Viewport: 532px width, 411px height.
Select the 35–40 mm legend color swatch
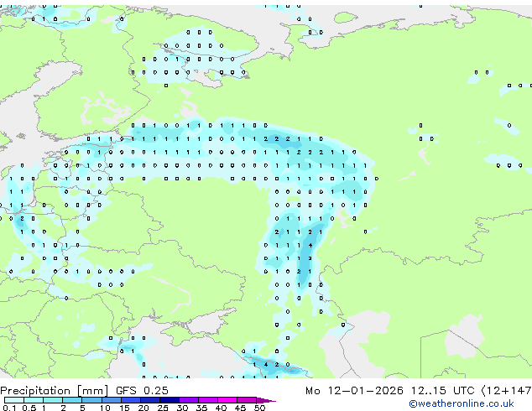(208, 400)
